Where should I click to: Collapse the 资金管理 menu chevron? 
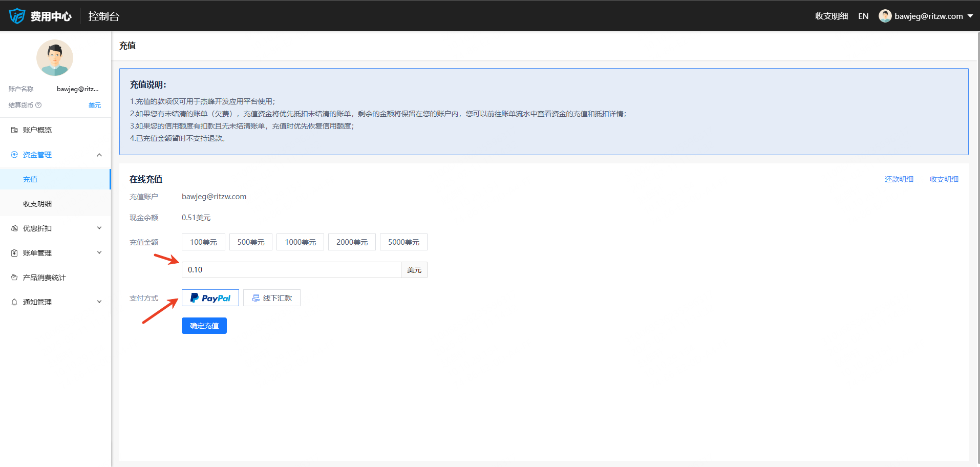coord(99,155)
